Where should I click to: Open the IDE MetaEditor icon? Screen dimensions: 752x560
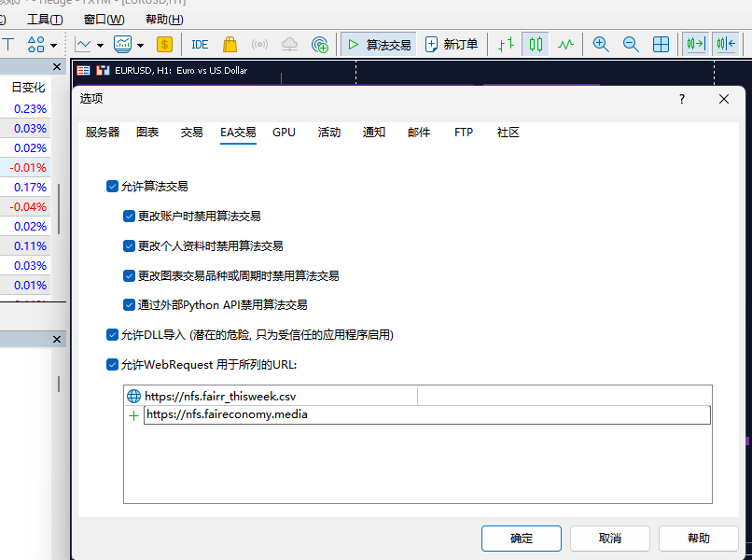[x=200, y=44]
